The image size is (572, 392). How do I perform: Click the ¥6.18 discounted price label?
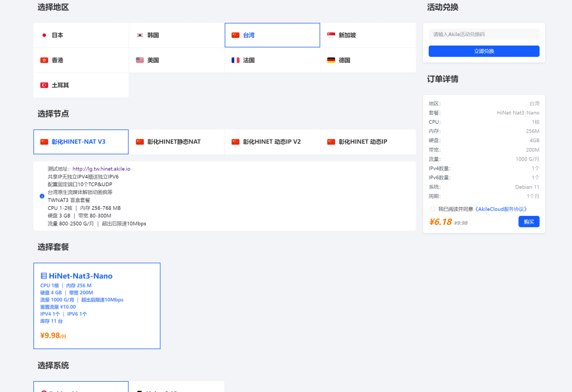(x=441, y=221)
